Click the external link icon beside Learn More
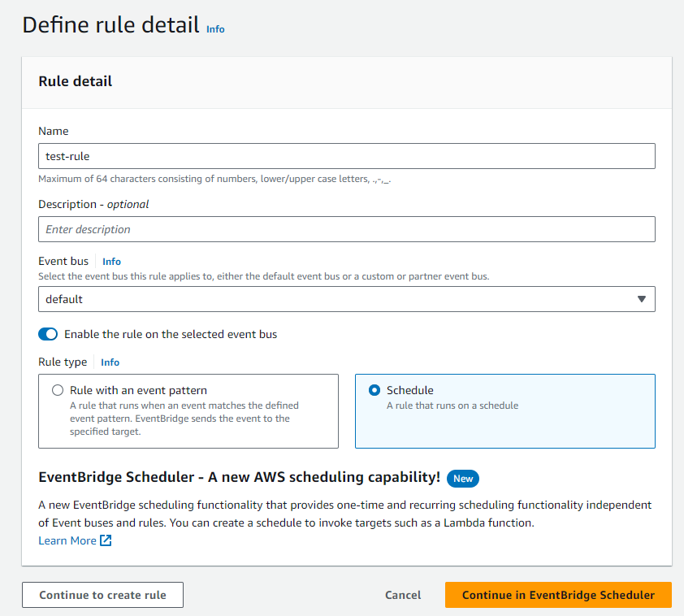The height and width of the screenshot is (616, 684). pos(106,540)
